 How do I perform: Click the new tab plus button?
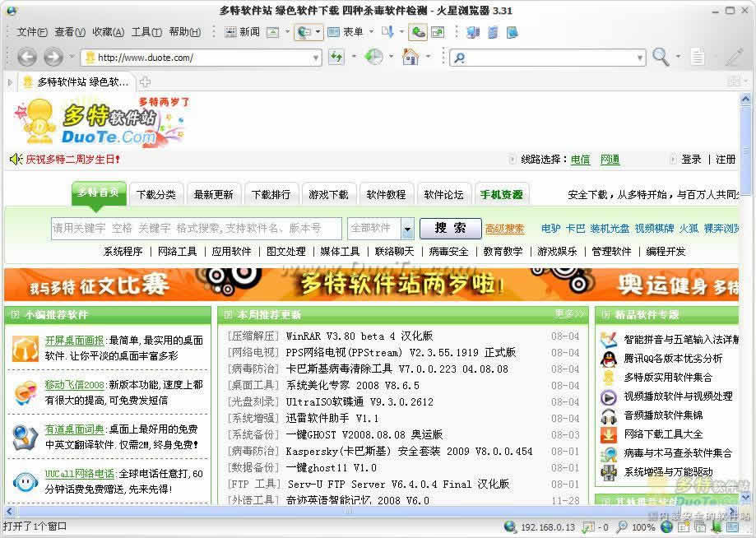tap(145, 82)
